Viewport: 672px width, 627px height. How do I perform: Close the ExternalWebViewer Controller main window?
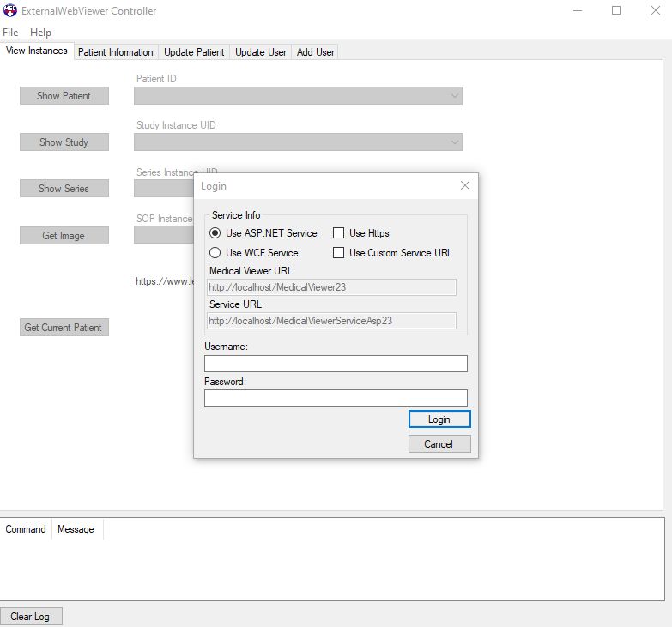pos(656,10)
